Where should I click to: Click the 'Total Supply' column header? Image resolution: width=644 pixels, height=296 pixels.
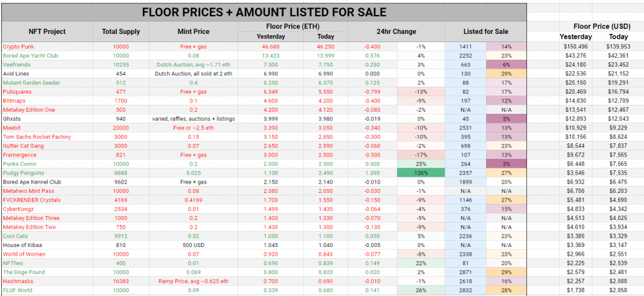tap(121, 31)
